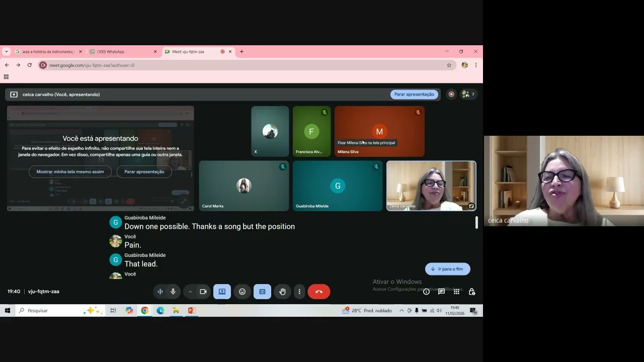Show hidden system tray icons
Screen dimensions: 644x362
401,311
